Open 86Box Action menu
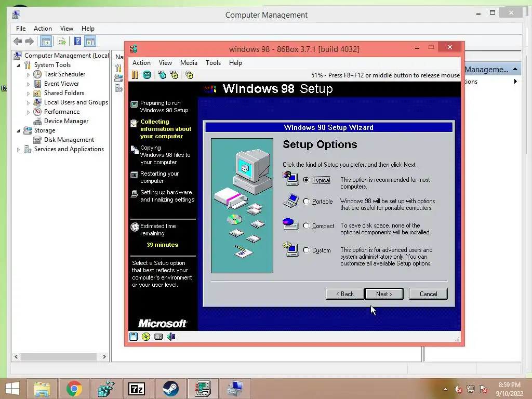Viewport: 532px width, 399px height. tap(141, 63)
